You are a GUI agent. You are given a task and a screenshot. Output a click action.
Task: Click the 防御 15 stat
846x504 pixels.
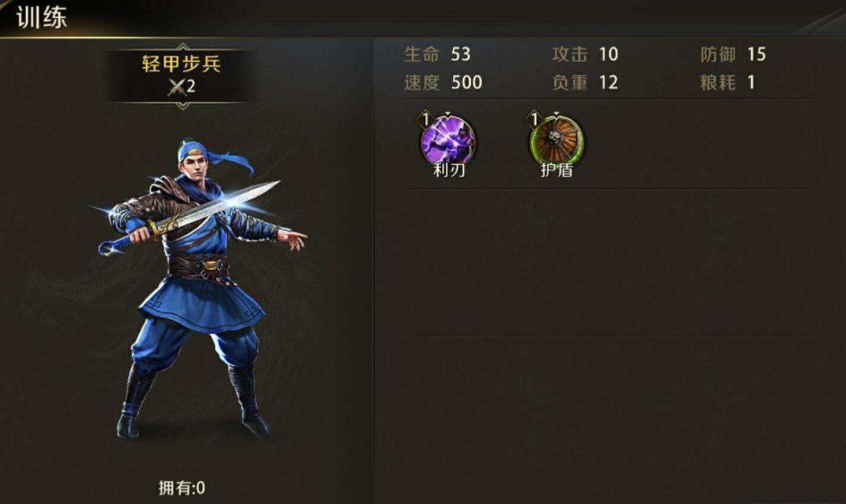pos(733,54)
